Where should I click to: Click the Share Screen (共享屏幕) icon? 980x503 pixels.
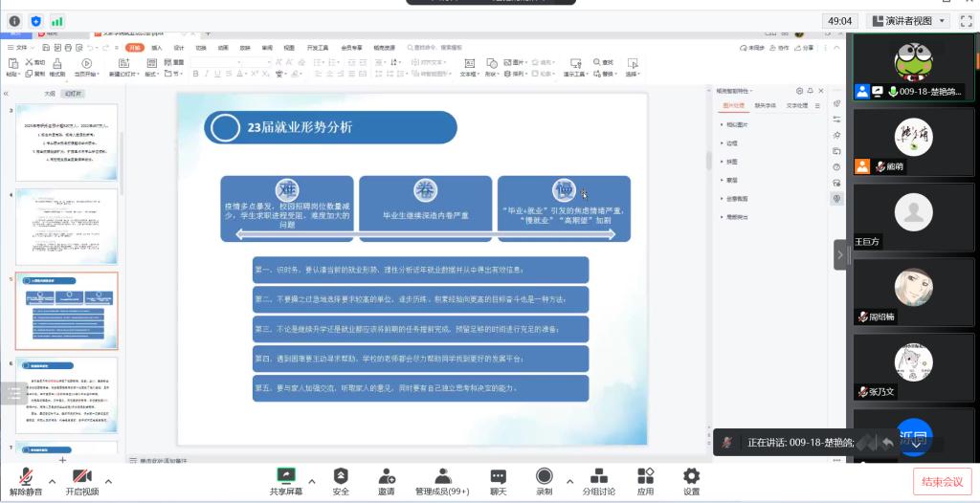coord(285,476)
